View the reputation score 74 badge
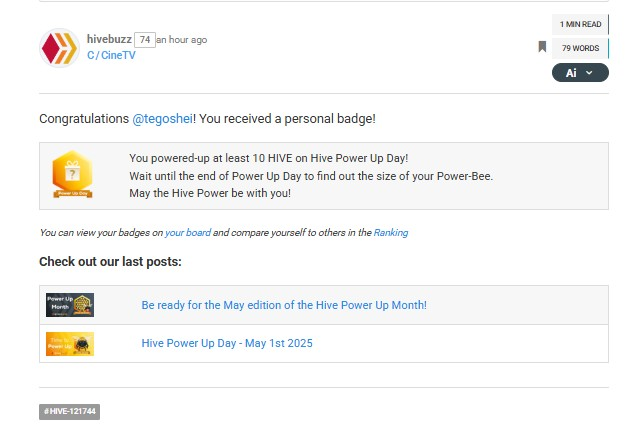The height and width of the screenshot is (438, 642). (145, 40)
